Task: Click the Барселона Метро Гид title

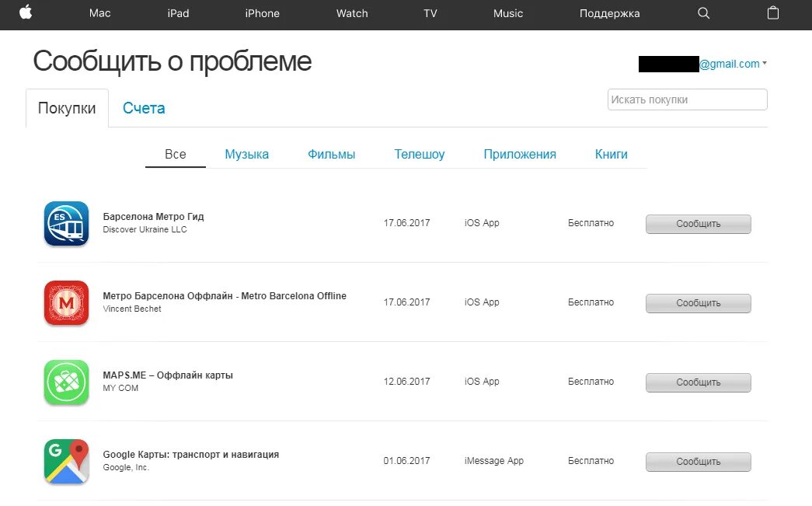Action: click(153, 217)
